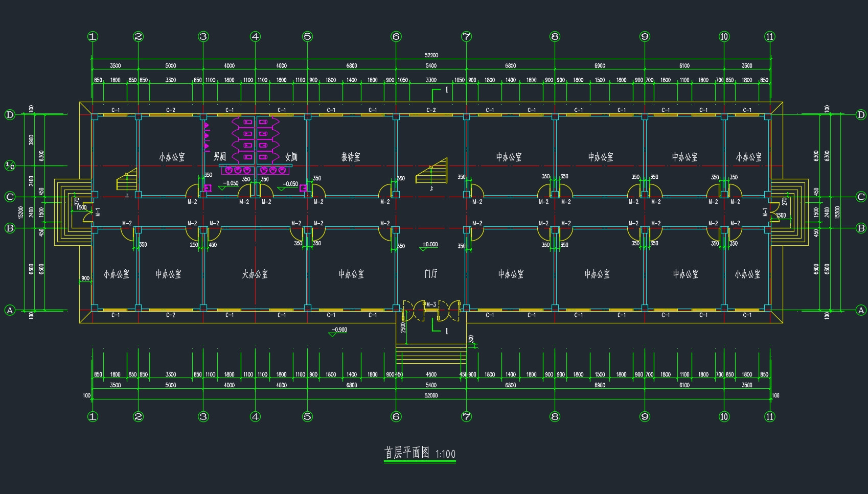Select axis bubble 4 below the plan

(x=255, y=416)
